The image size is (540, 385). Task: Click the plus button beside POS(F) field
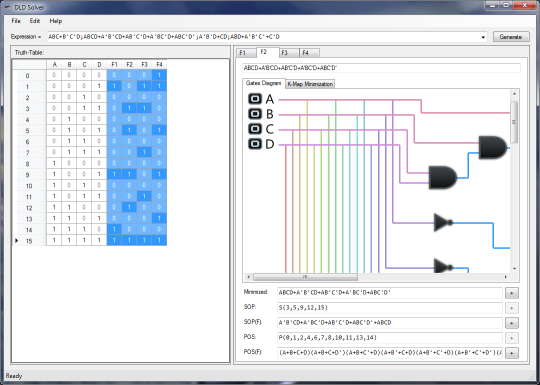512,353
